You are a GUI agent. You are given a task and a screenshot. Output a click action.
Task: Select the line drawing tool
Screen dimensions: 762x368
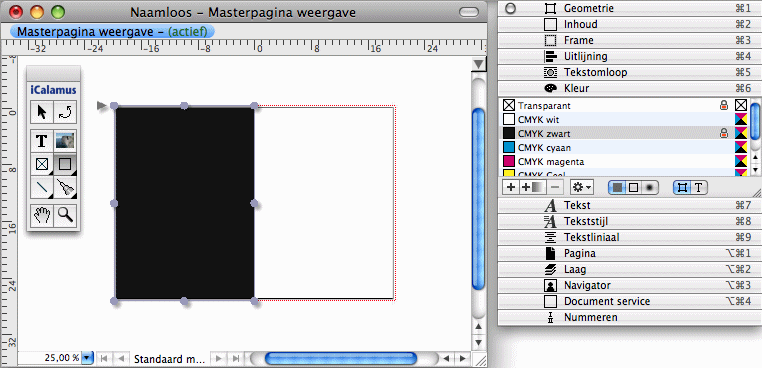[x=42, y=187]
